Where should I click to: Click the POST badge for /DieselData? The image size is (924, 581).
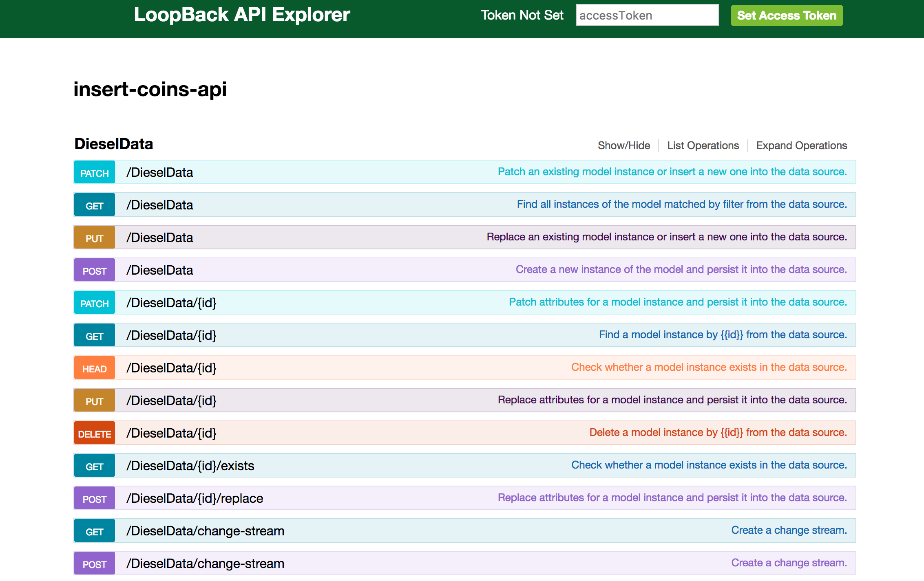point(94,270)
